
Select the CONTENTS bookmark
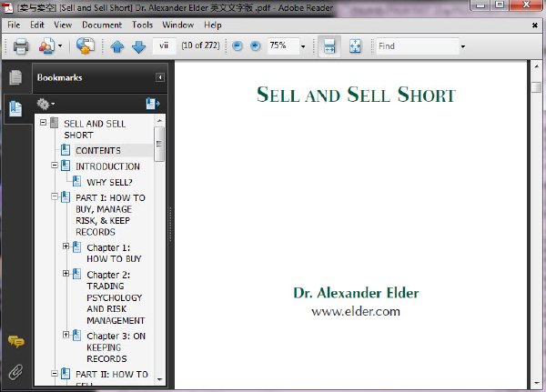point(98,150)
